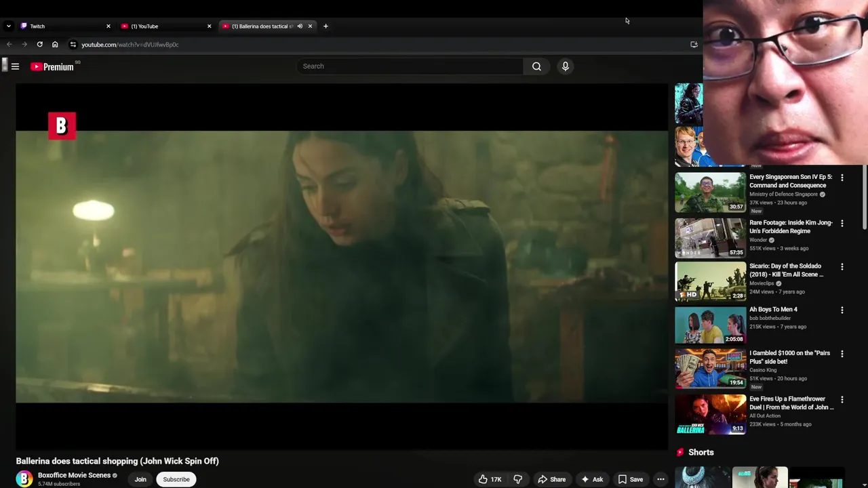Open options menu for I Gambled $1000 video

coord(842,354)
